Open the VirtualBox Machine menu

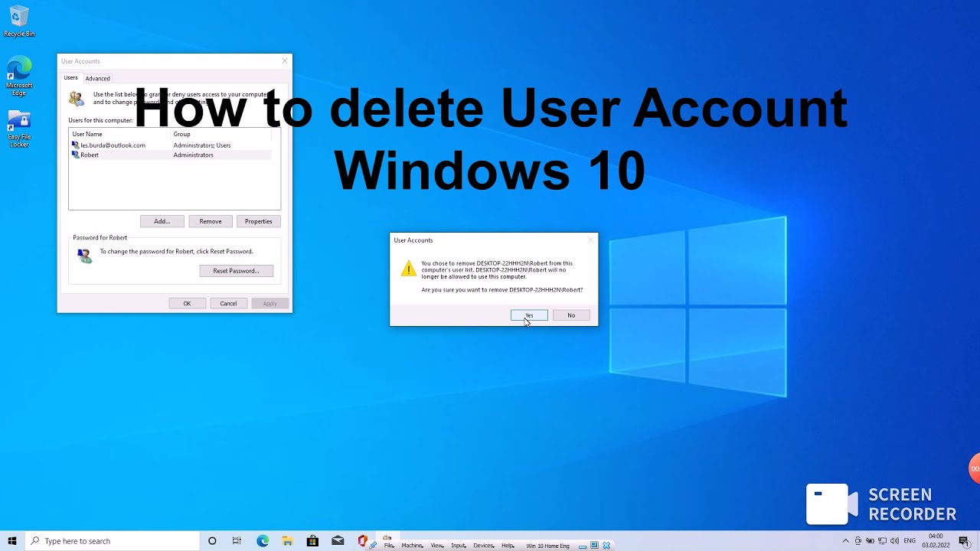coord(413,546)
